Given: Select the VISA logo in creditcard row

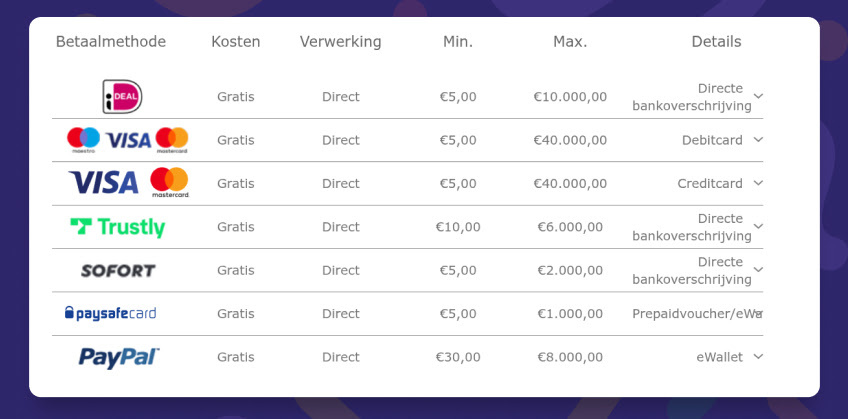Looking at the screenshot, I should coord(103,183).
